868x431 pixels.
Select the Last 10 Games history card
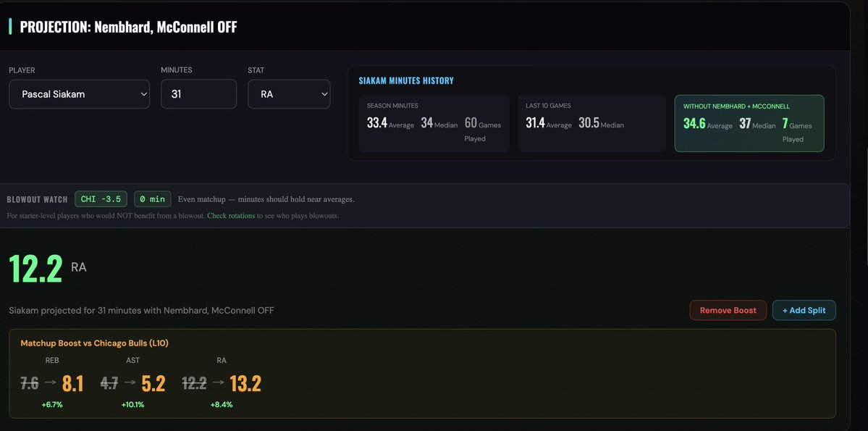591,123
